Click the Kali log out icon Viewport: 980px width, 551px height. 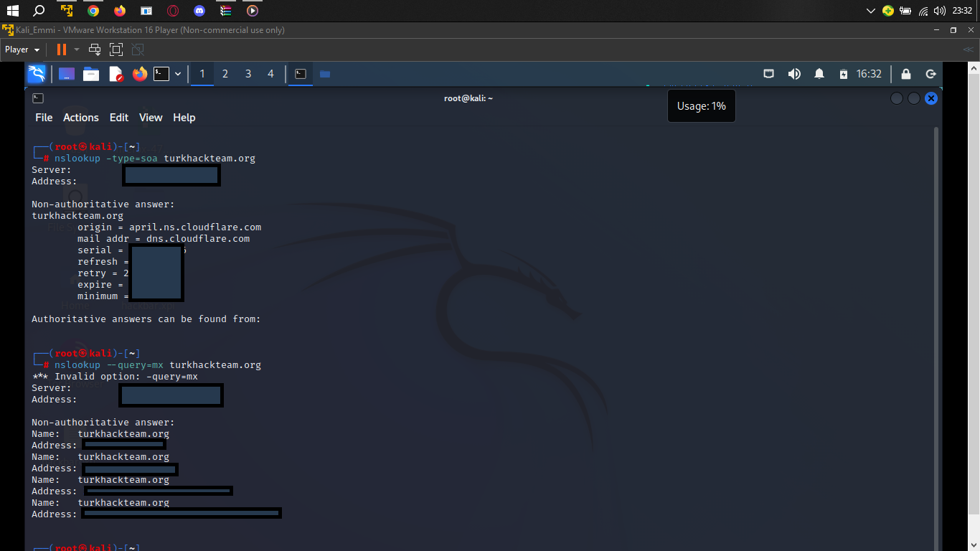931,74
